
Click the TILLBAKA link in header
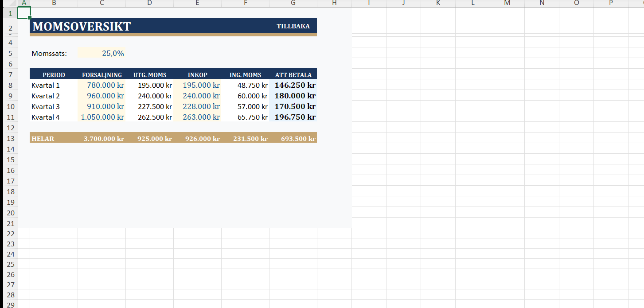(293, 27)
